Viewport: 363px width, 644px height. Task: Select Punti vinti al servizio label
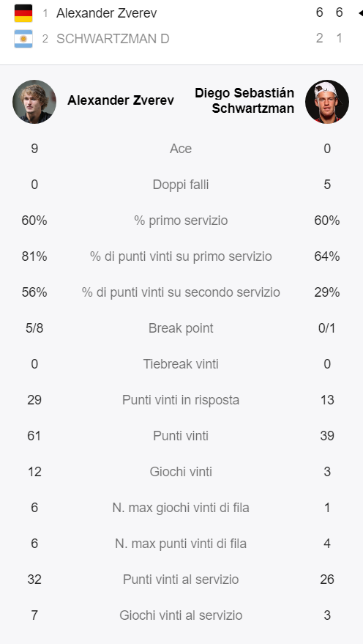point(181,580)
